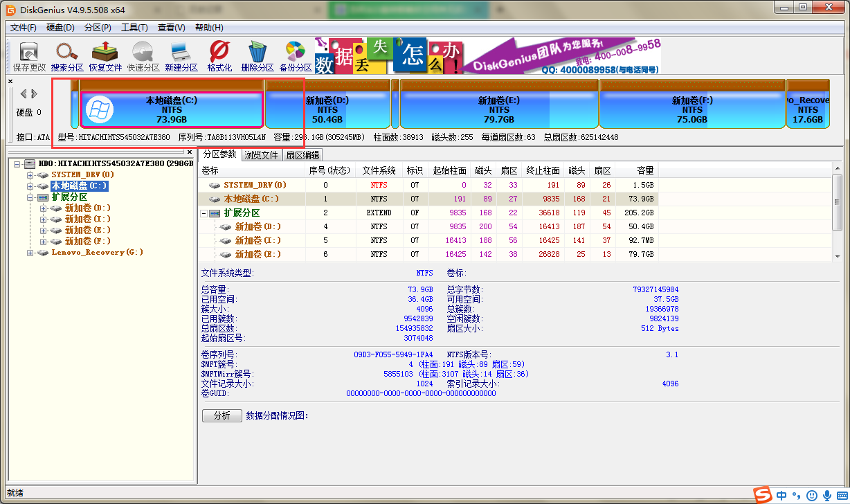Switch Chinese input mode via 中 icon
The image size is (850, 504).
click(781, 495)
